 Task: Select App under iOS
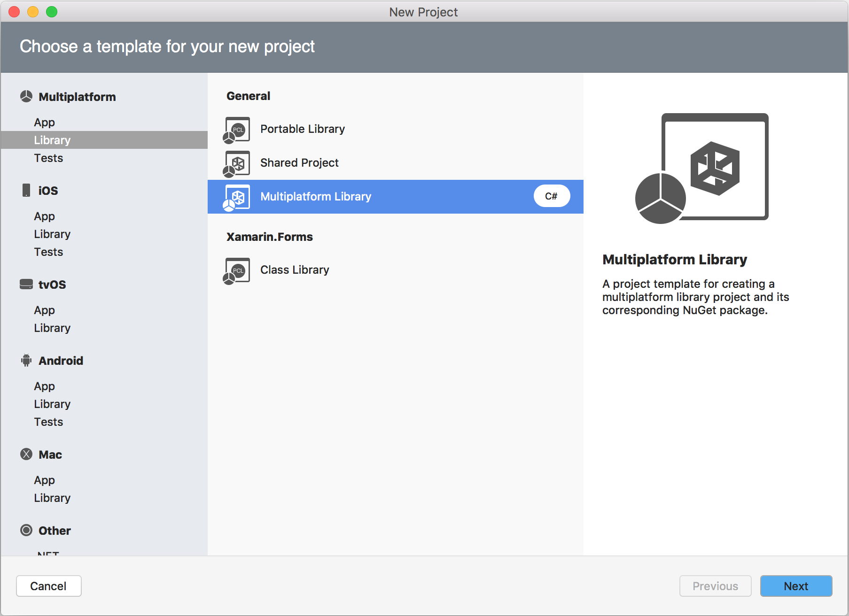tap(104, 216)
